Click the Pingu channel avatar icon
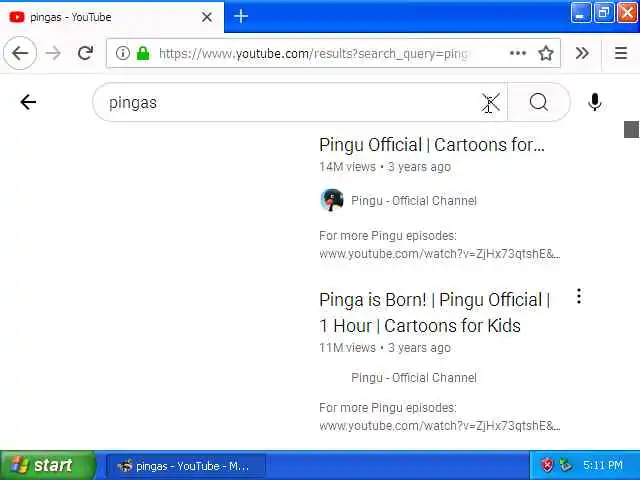The width and height of the screenshot is (640, 480). pyautogui.click(x=332, y=200)
